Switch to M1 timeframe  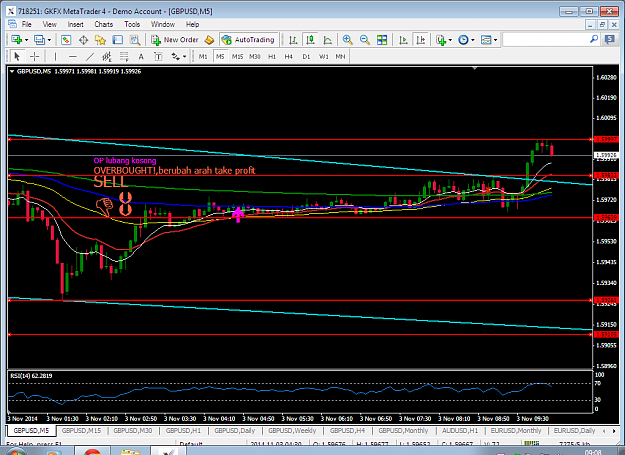pyautogui.click(x=203, y=57)
